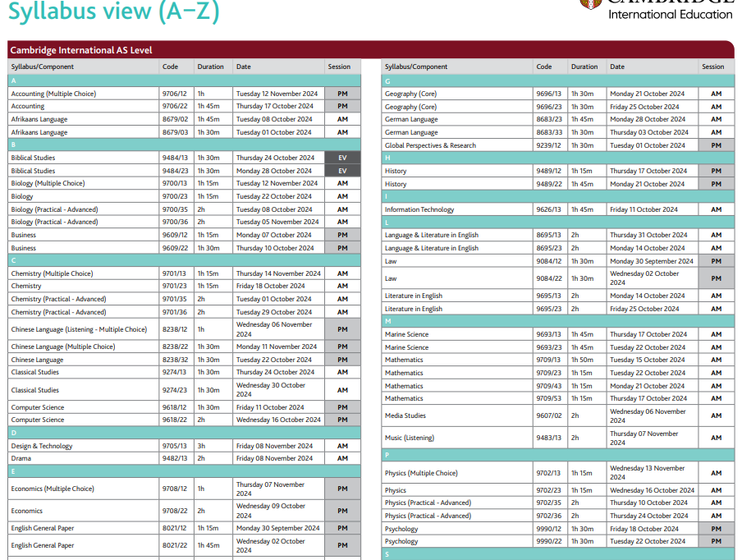Image resolution: width=742 pixels, height=560 pixels.
Task: Click the section M letter header row
Action: pyautogui.click(x=557, y=322)
